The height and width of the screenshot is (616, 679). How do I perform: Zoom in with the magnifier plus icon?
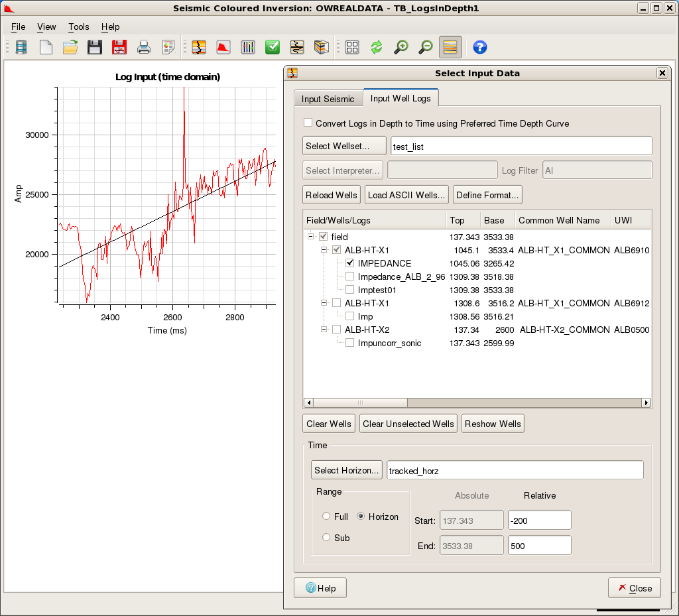[401, 47]
